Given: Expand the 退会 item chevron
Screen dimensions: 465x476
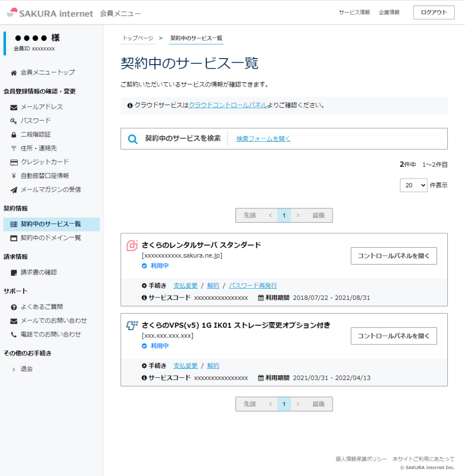Looking at the screenshot, I should [13, 370].
